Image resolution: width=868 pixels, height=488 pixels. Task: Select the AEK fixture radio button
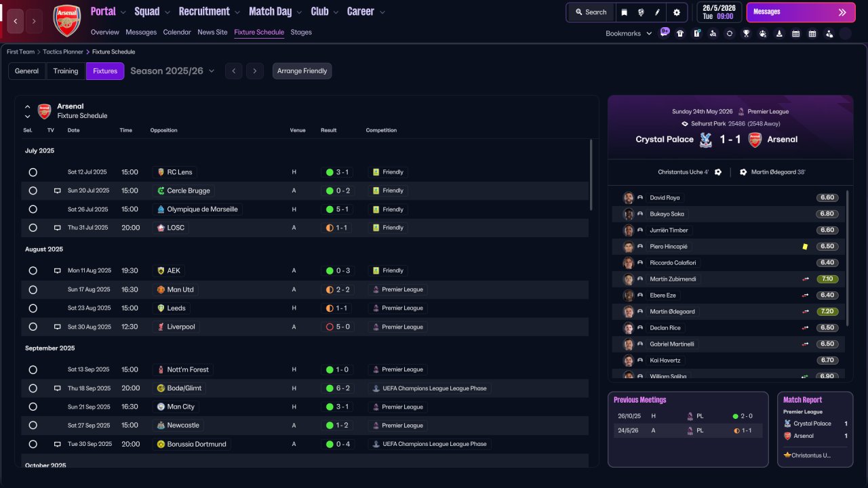(33, 270)
